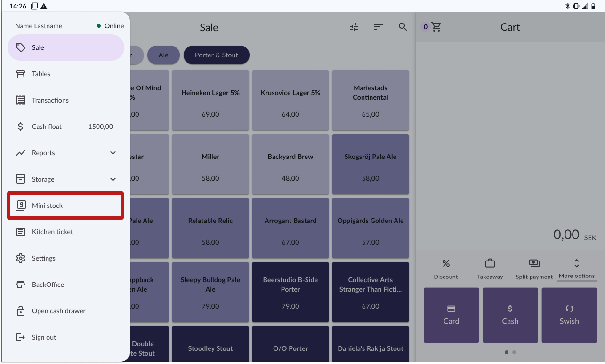Select Sleepy Bulldog Pale Ale tile
The image size is (605, 364).
pyautogui.click(x=210, y=293)
